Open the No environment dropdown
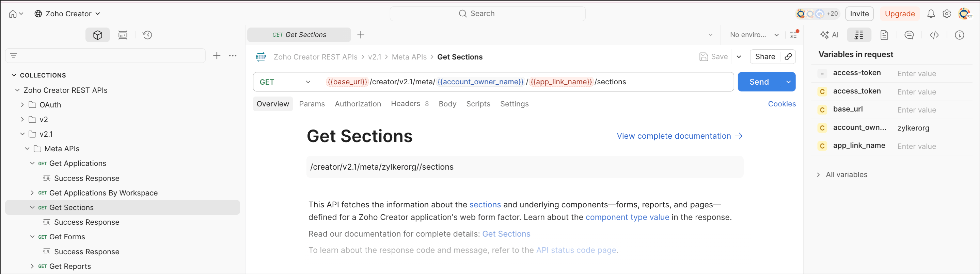 pyautogui.click(x=754, y=35)
